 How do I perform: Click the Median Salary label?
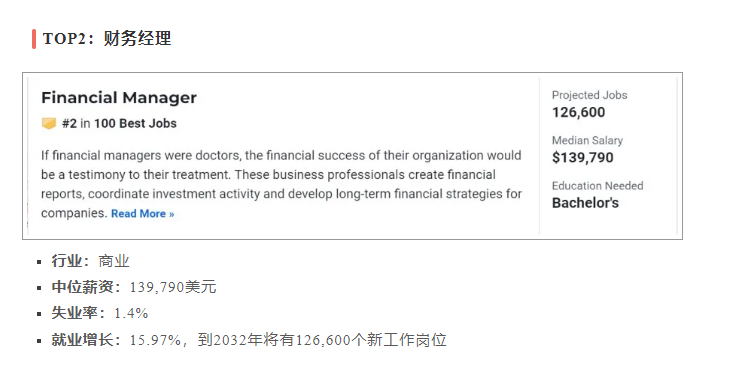coord(587,141)
